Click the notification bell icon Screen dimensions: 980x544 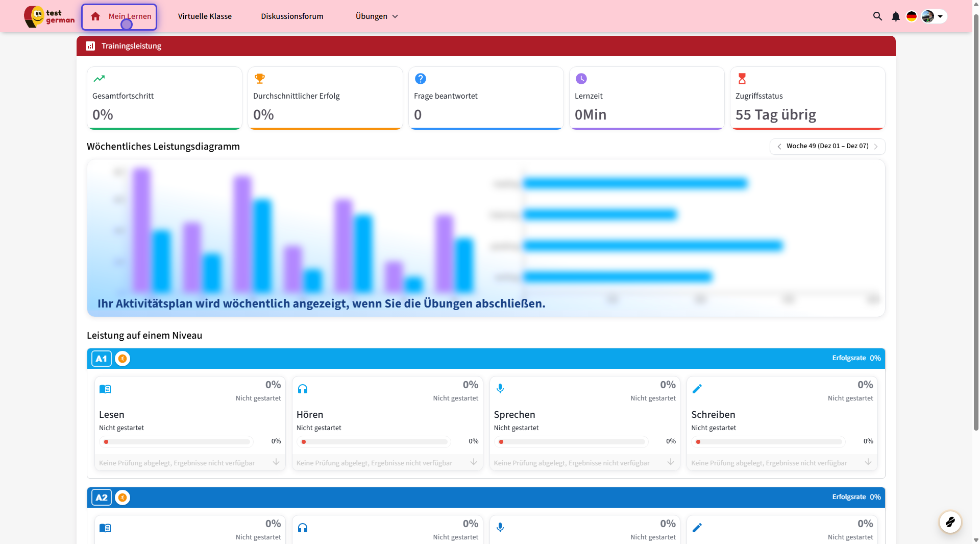895,16
